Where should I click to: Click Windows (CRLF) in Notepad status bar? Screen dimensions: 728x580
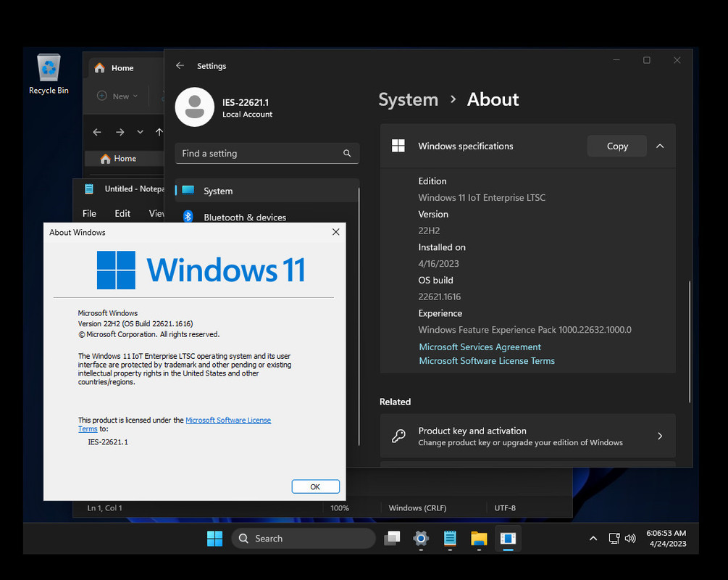[x=417, y=508]
